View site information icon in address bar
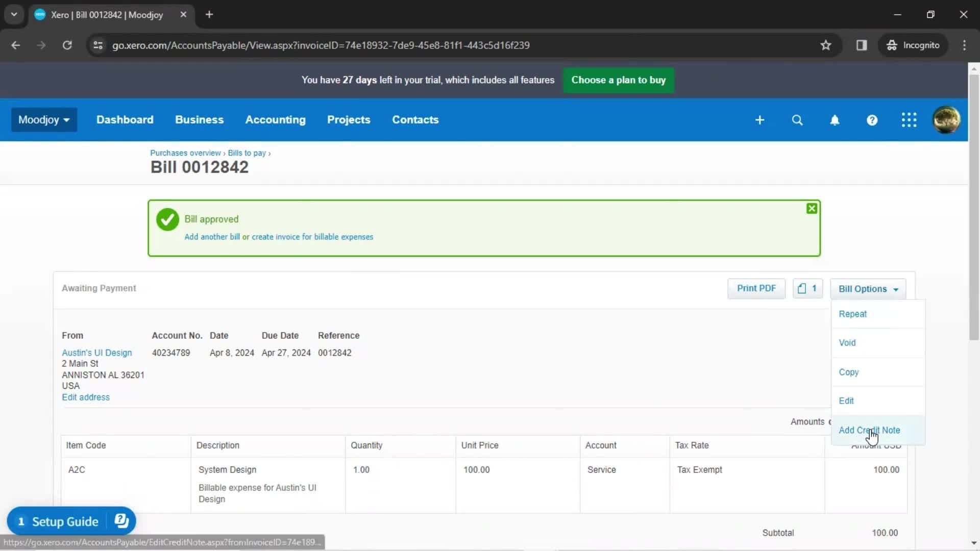 (x=97, y=45)
